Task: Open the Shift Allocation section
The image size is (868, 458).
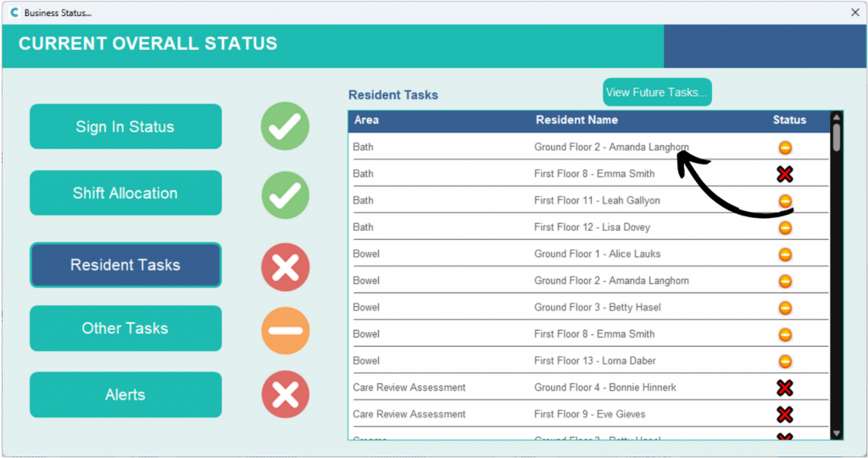Action: point(125,193)
